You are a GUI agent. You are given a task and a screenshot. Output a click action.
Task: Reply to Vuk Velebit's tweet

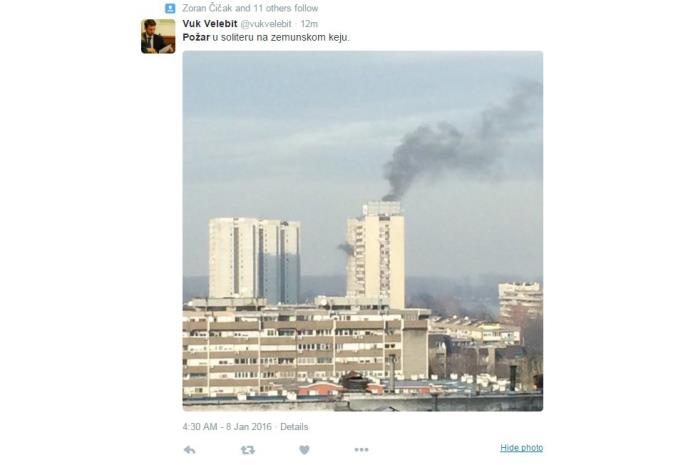[190, 450]
